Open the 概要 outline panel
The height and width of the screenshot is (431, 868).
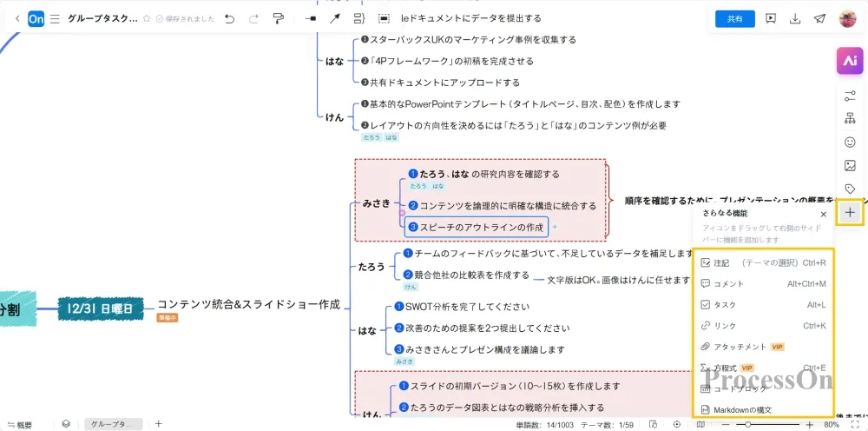point(19,425)
